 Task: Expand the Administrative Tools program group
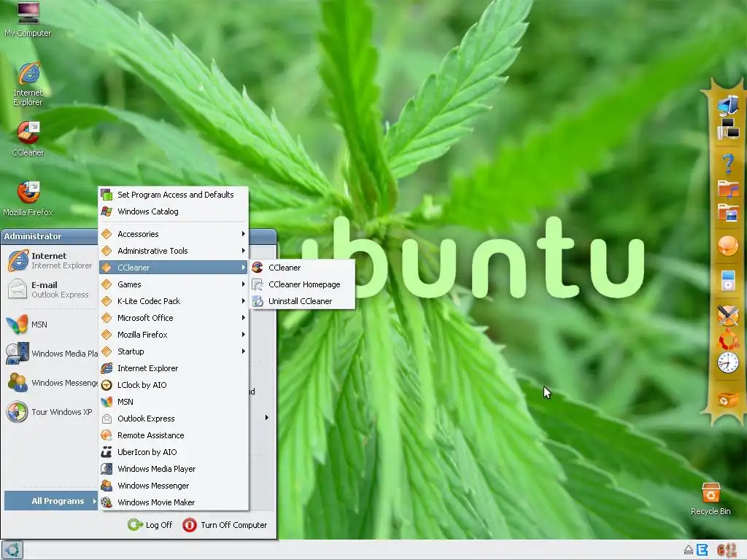174,251
